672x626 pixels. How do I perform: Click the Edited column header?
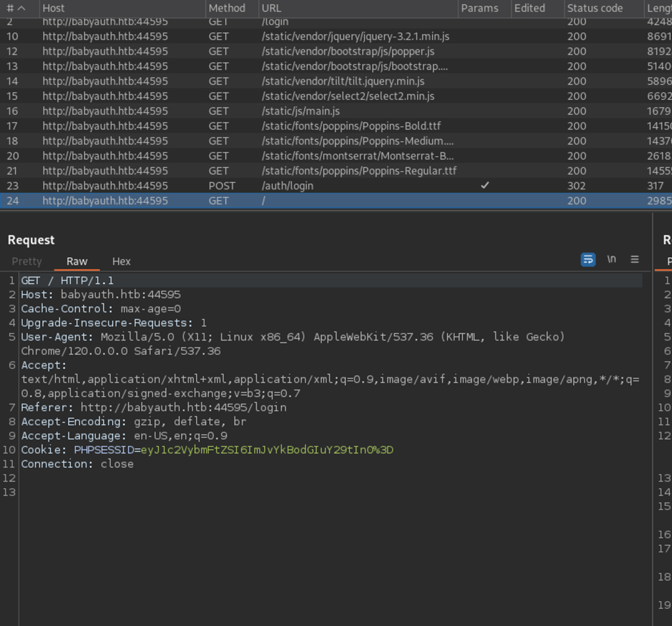point(530,8)
